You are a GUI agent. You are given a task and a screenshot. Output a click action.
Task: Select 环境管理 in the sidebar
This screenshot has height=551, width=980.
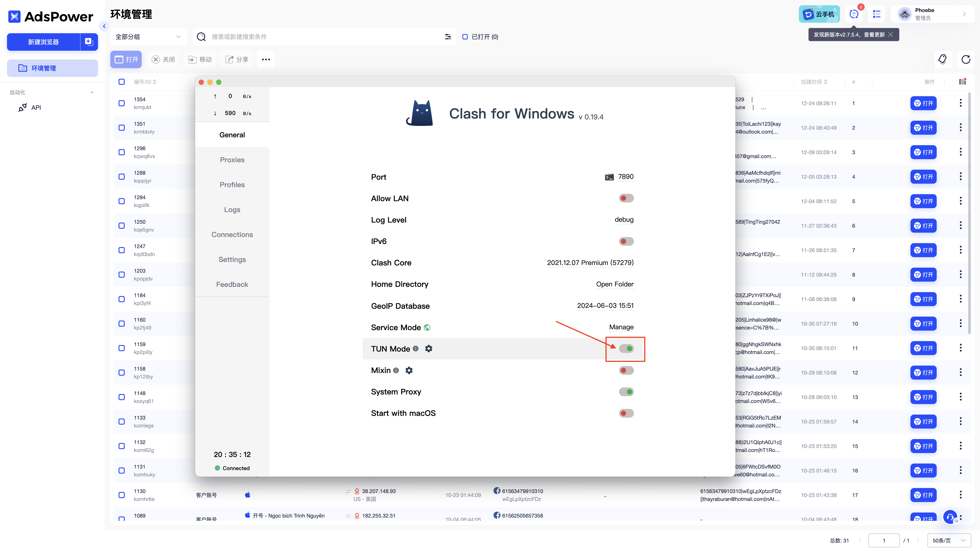52,68
